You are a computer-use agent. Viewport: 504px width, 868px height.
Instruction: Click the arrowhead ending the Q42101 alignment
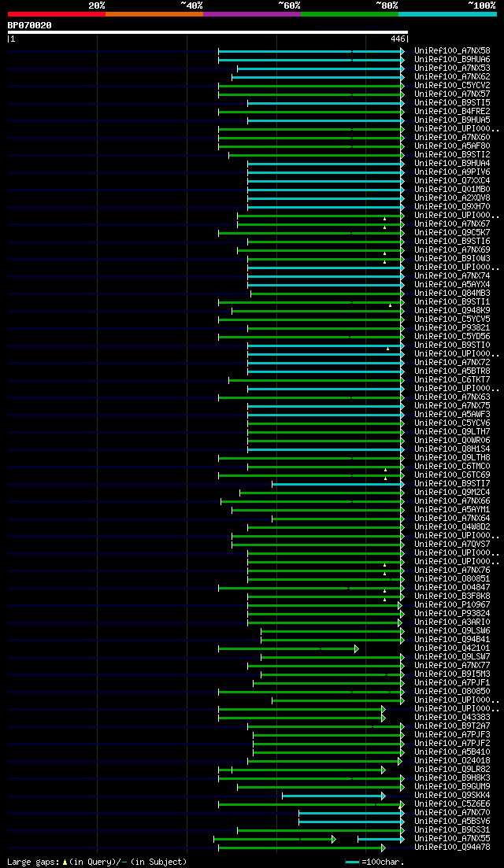(357, 648)
